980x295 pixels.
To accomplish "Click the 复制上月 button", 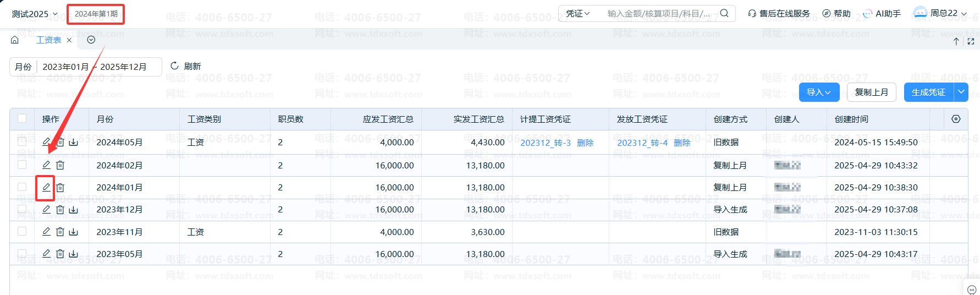I will point(871,92).
